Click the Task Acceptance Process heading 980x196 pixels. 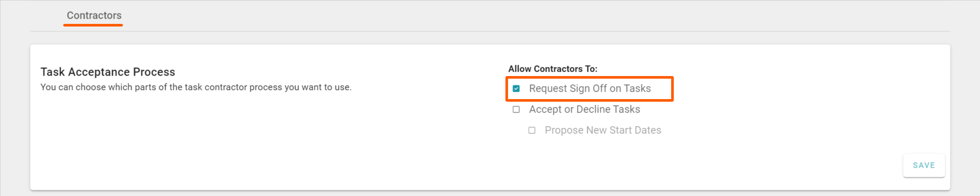coord(108,72)
